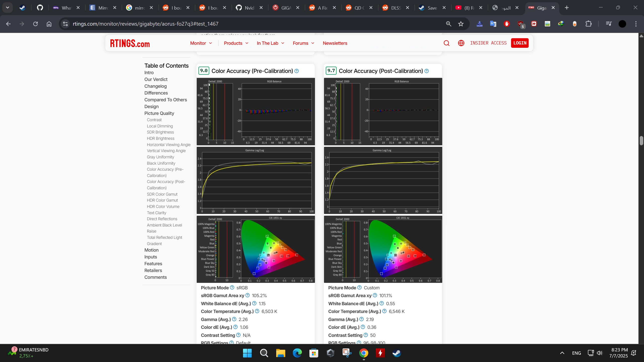Go to HDR Color Gamut in contents

pyautogui.click(x=162, y=200)
